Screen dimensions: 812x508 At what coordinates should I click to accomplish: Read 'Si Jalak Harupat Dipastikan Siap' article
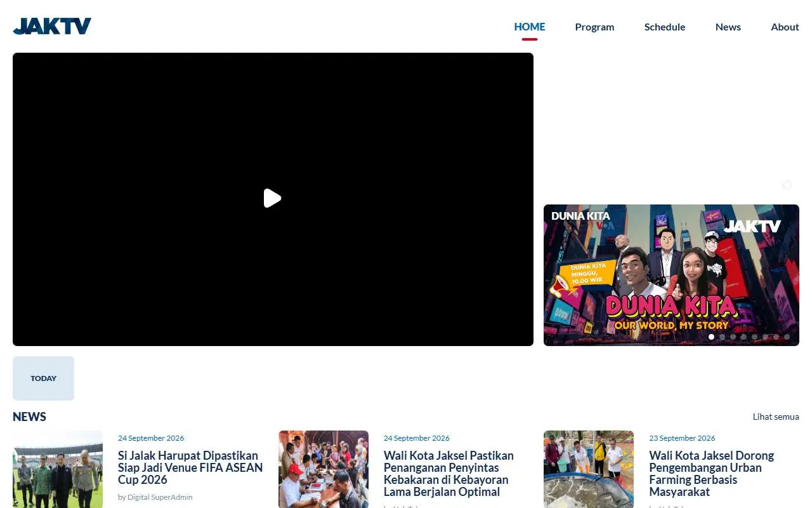[190, 467]
